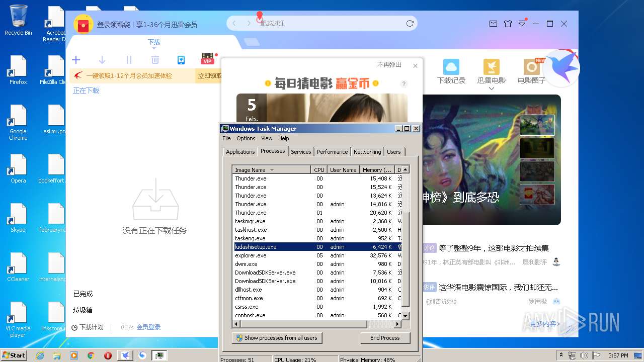
Task: Open the blue device icon in Thunder toolbar
Action: pos(181,60)
